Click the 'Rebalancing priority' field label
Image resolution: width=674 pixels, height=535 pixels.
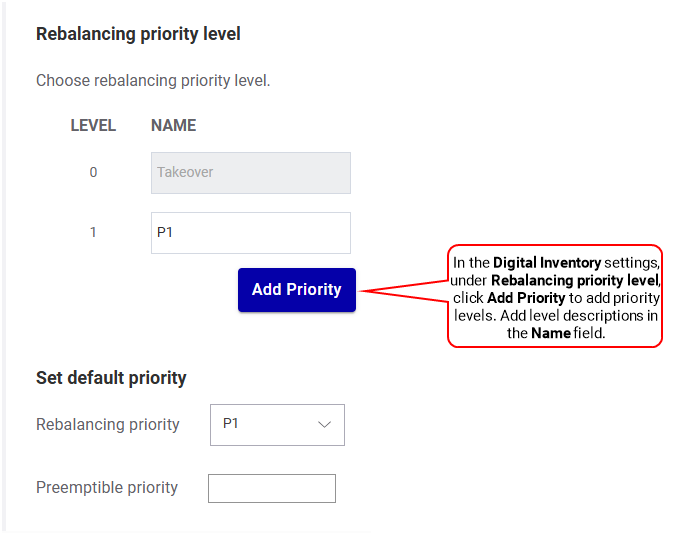click(x=108, y=424)
